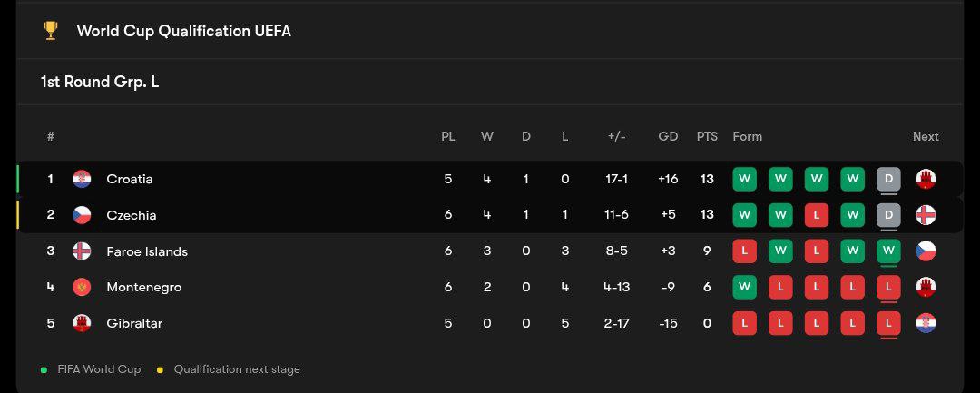Open Gibraltar's next opponent Croatia flag
The height and width of the screenshot is (393, 980).
click(x=926, y=323)
